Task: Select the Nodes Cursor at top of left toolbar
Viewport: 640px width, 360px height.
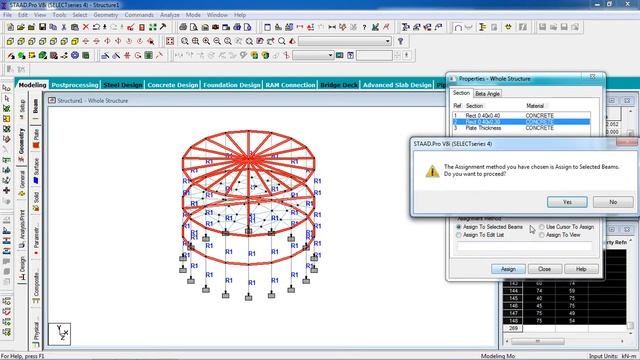Action: (7, 88)
